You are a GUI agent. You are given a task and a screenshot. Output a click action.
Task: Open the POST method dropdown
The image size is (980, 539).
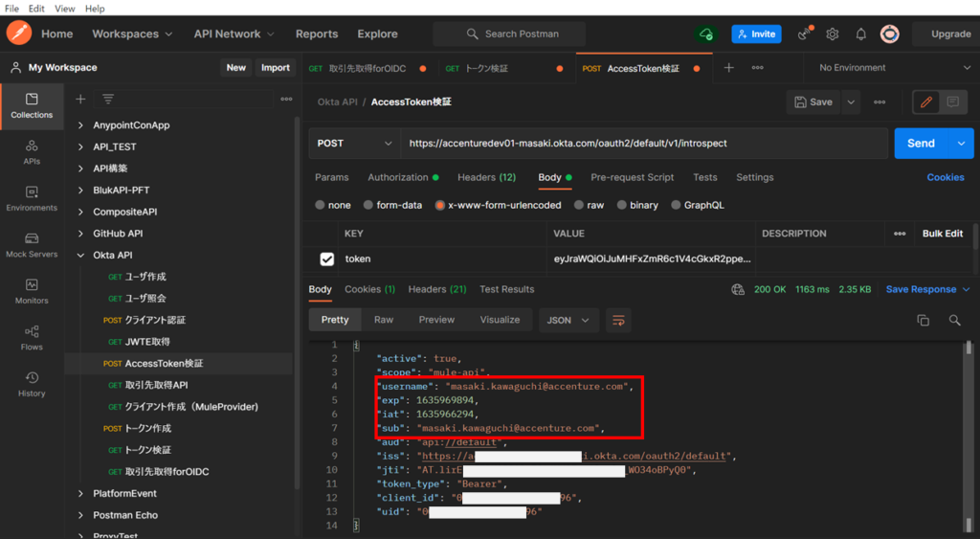[353, 144]
